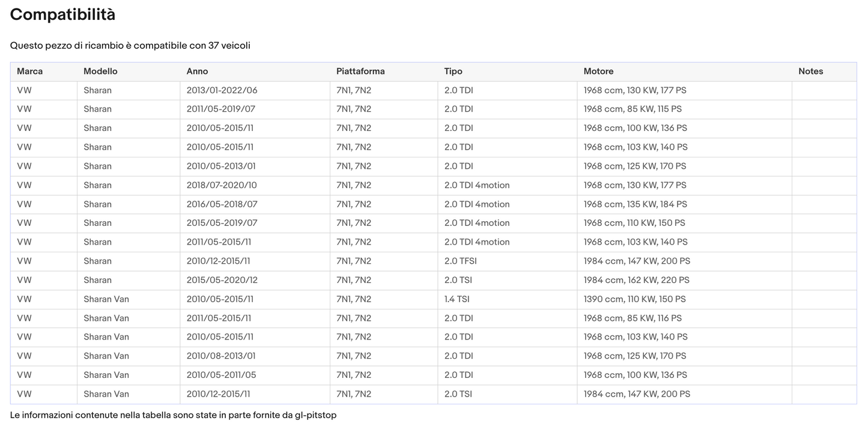
Task: Click the Modello column header
Action: (100, 71)
